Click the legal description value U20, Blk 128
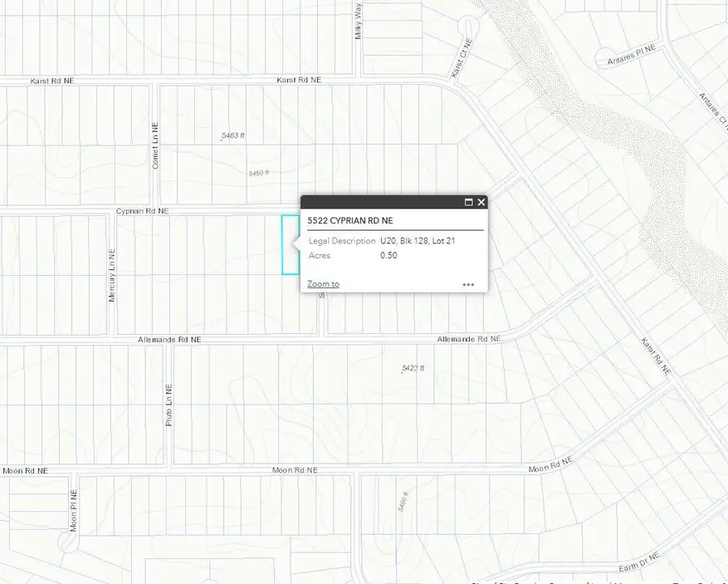728x584 pixels. (x=417, y=241)
